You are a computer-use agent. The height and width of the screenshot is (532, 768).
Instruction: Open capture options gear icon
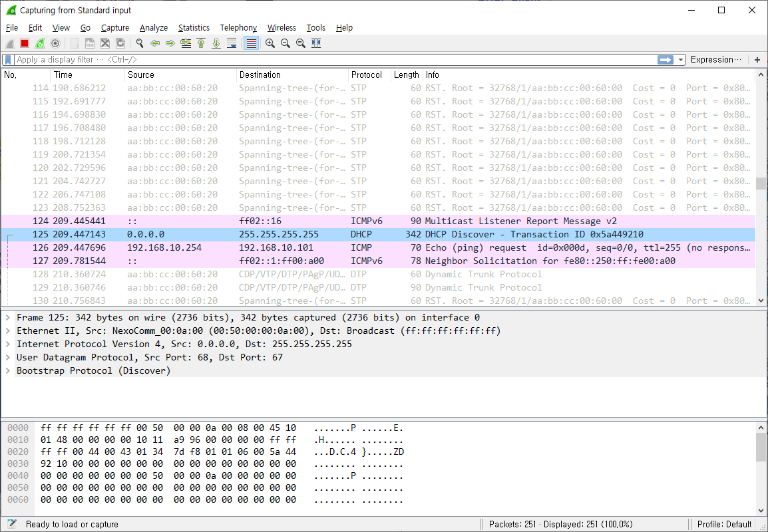coord(55,44)
